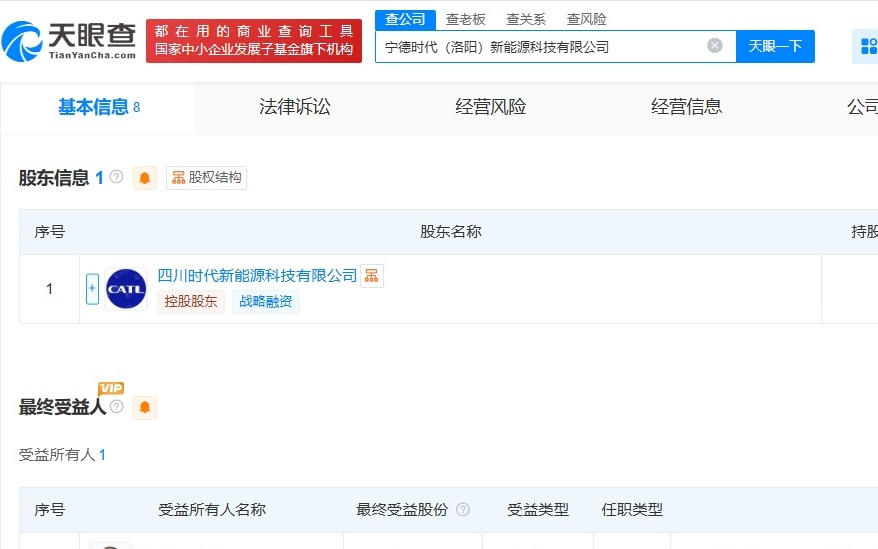Click the help icon next to 股东信息
The image size is (878, 549).
[x=116, y=177]
